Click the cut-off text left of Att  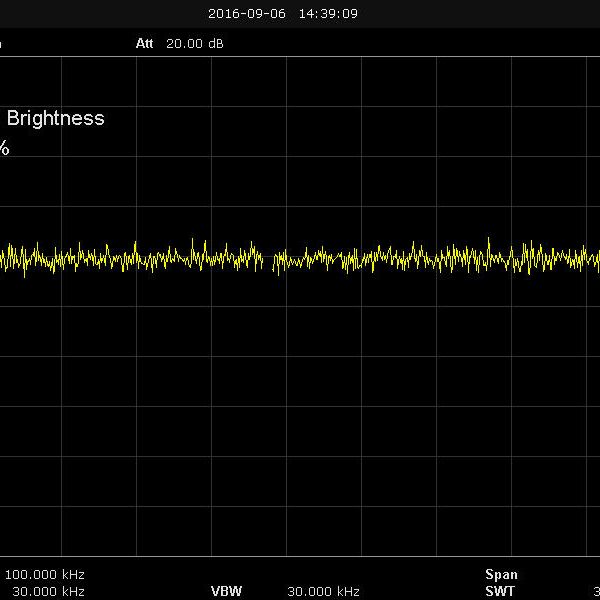[x=2, y=44]
